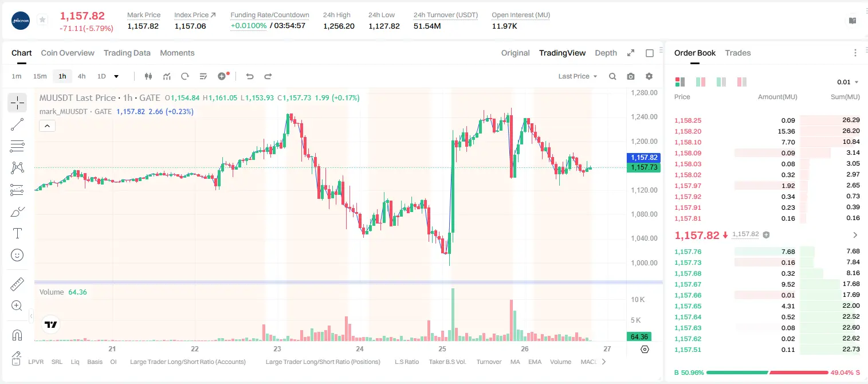Show only sell orders in order book
Image resolution: width=868 pixels, height=384 pixels.
[x=742, y=82]
